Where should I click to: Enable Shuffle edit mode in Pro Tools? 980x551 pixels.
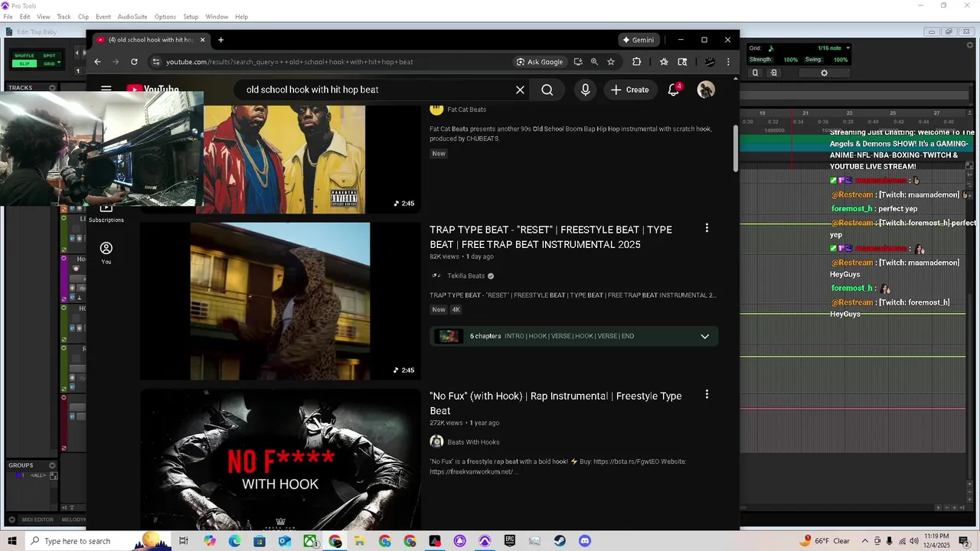click(24, 56)
